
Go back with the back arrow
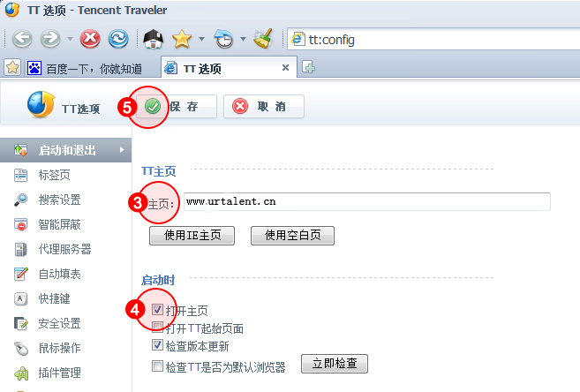pos(22,39)
